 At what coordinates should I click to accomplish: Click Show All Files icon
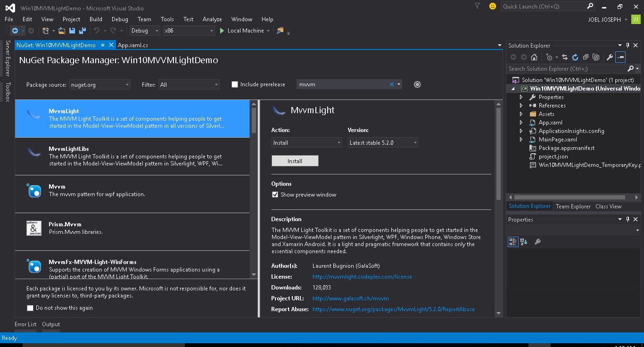click(596, 57)
